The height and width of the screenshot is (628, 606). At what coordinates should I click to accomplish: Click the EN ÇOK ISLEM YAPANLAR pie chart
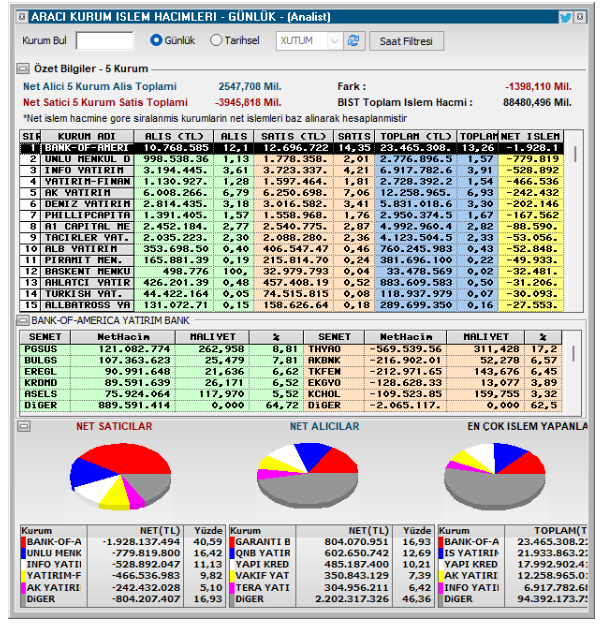(495, 476)
